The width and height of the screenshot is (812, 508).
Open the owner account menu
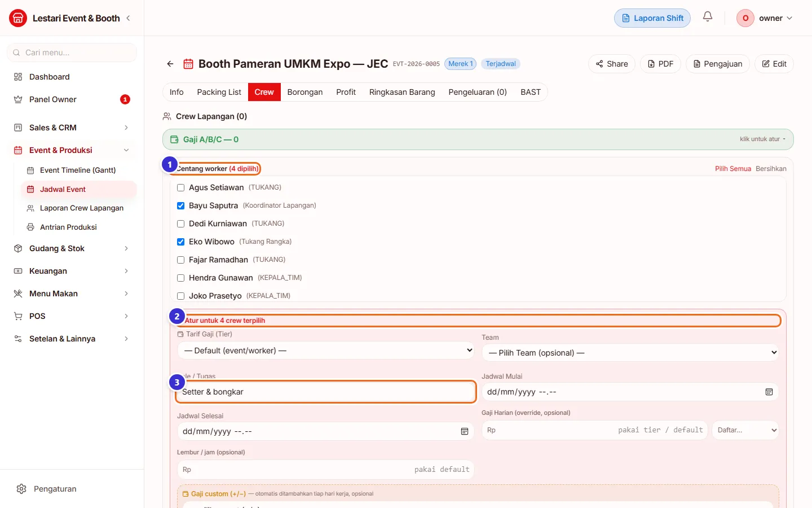pyautogui.click(x=766, y=18)
